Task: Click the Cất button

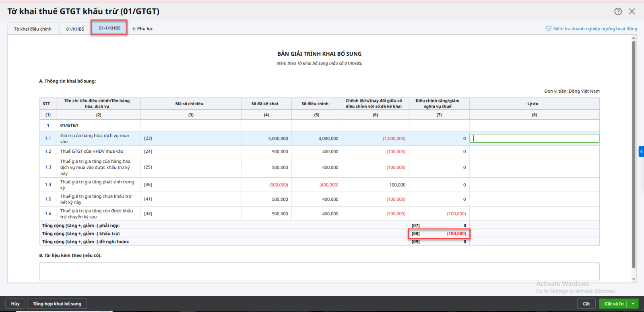Action: pos(586,304)
